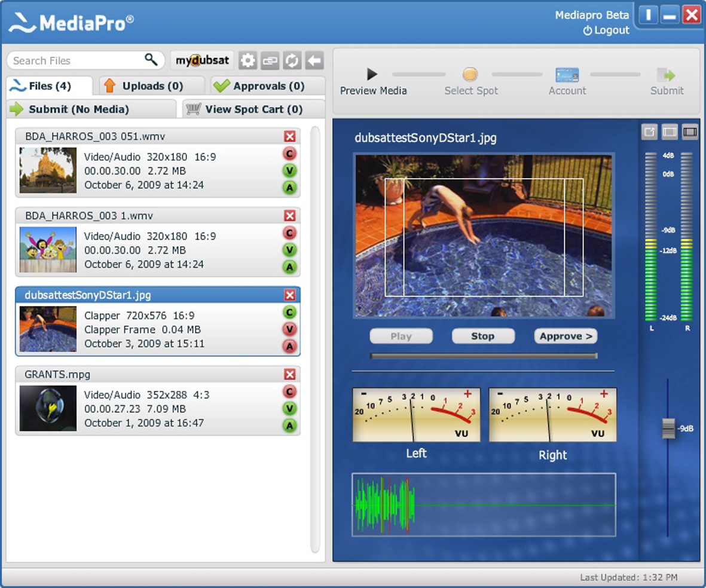The width and height of the screenshot is (706, 588).
Task: Click the Logout link
Action: coord(606,30)
